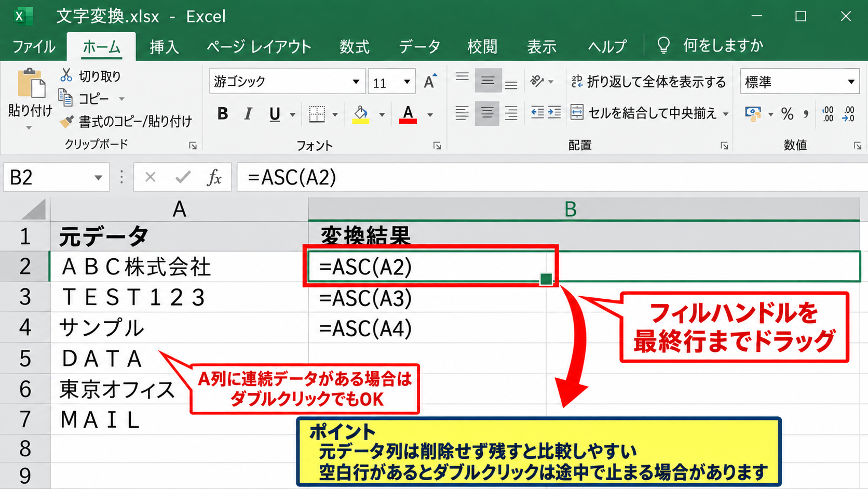
Task: Expand the fill color dropdown arrow
Action: (382, 115)
